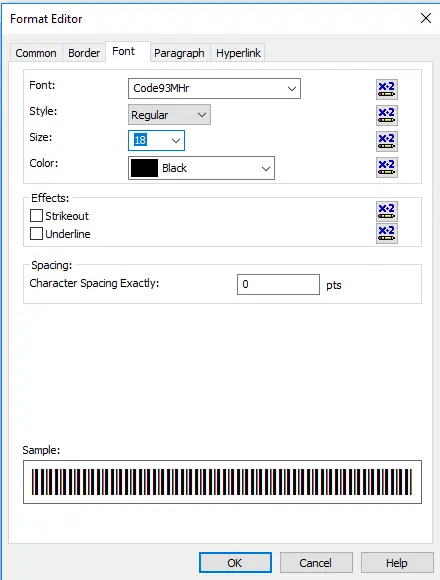Click the black color swatch
This screenshot has height=580, width=440.
[x=144, y=168]
